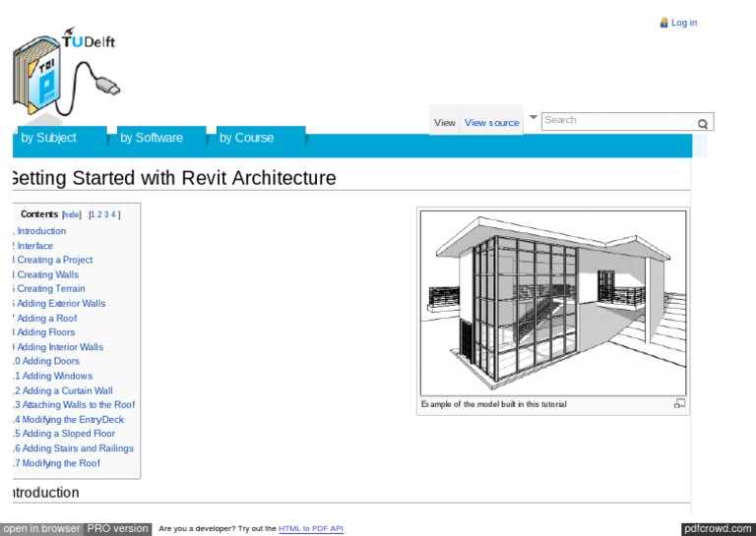Image resolution: width=756 pixels, height=536 pixels.
Task: Click the Getting Started with Revit Architecture heading
Action: (174, 178)
